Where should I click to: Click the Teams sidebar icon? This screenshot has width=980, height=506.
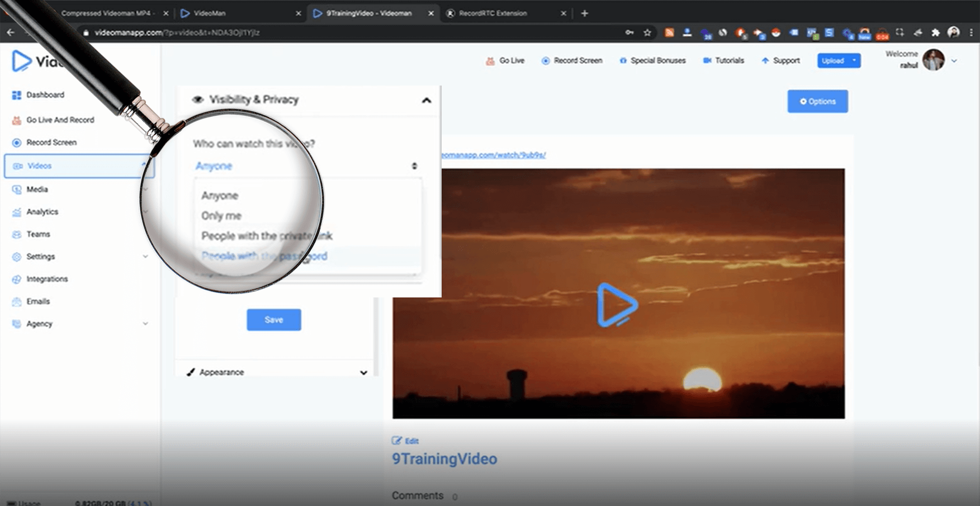(x=17, y=234)
